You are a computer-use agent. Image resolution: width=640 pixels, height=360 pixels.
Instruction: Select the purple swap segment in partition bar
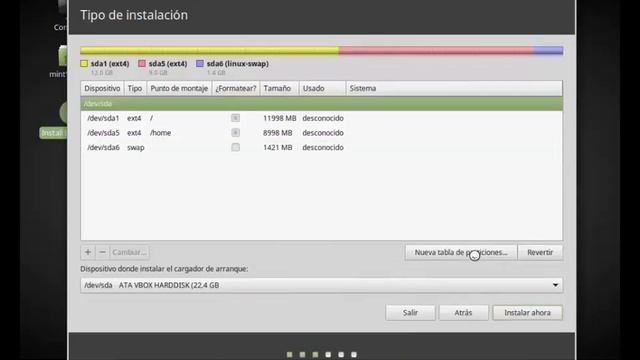pos(548,51)
